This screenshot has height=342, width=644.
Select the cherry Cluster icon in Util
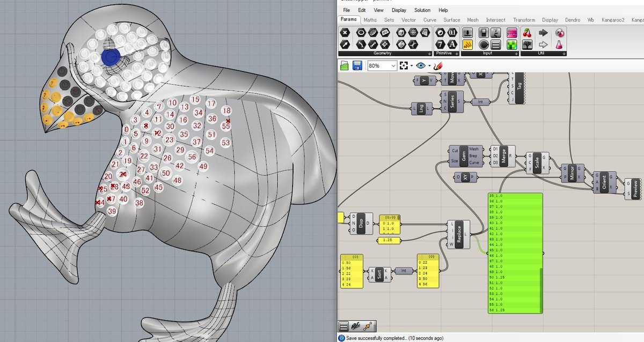click(527, 32)
